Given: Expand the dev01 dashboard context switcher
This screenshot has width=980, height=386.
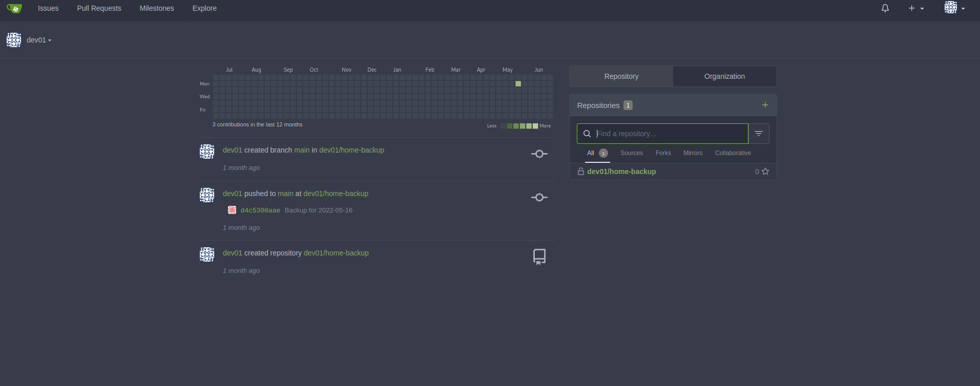Looking at the screenshot, I should tap(38, 40).
